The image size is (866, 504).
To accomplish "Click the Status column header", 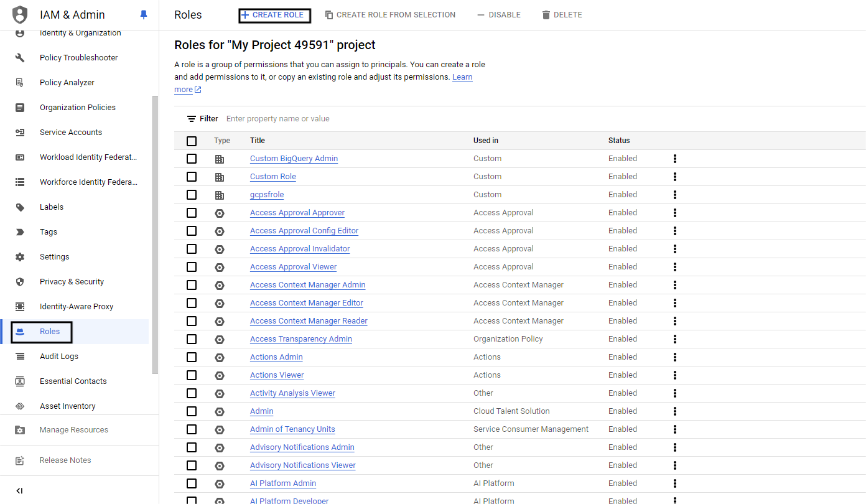I will pos(619,141).
